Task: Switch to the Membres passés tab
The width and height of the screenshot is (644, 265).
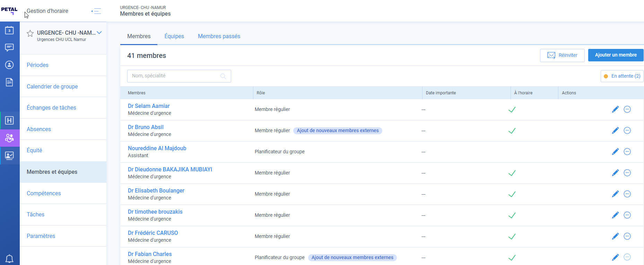Action: point(219,36)
